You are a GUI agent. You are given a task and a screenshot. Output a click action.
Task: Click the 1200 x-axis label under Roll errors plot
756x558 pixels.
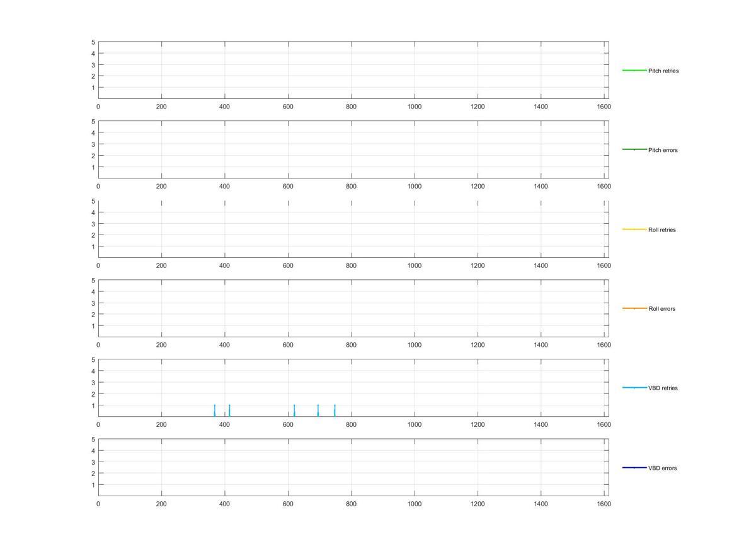coord(478,346)
